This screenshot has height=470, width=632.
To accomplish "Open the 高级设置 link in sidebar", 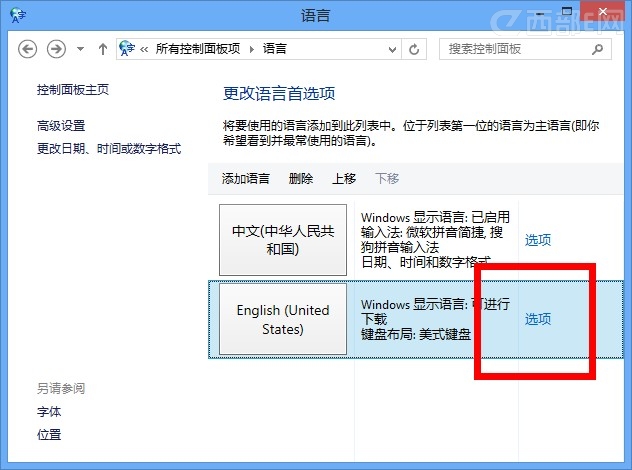I will pyautogui.click(x=61, y=126).
